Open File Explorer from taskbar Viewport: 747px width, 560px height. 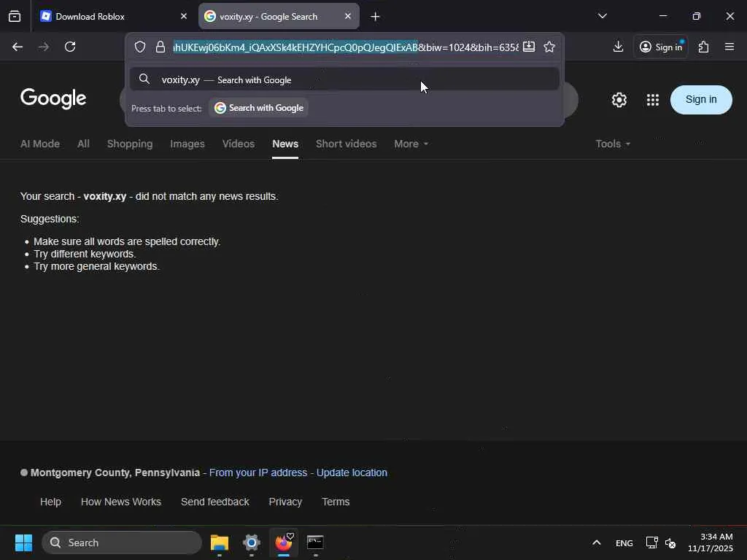[220, 542]
